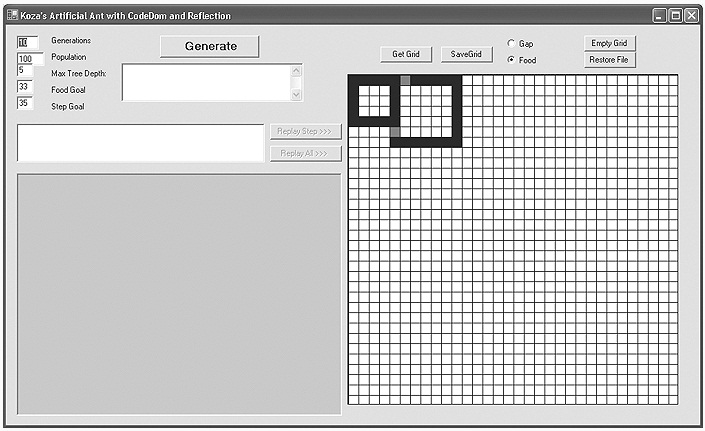Click the application icon in title bar
Viewport: 705px width, 431px height.
12,15
